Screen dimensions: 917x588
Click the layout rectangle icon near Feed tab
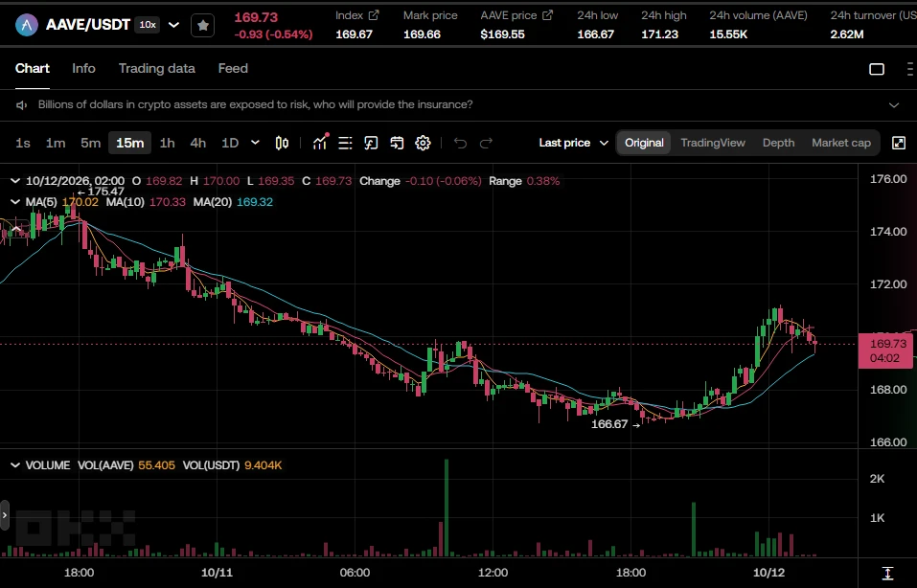pos(877,69)
